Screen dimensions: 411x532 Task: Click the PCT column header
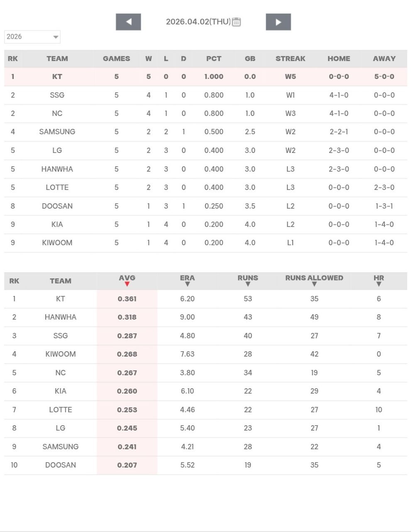click(x=214, y=59)
